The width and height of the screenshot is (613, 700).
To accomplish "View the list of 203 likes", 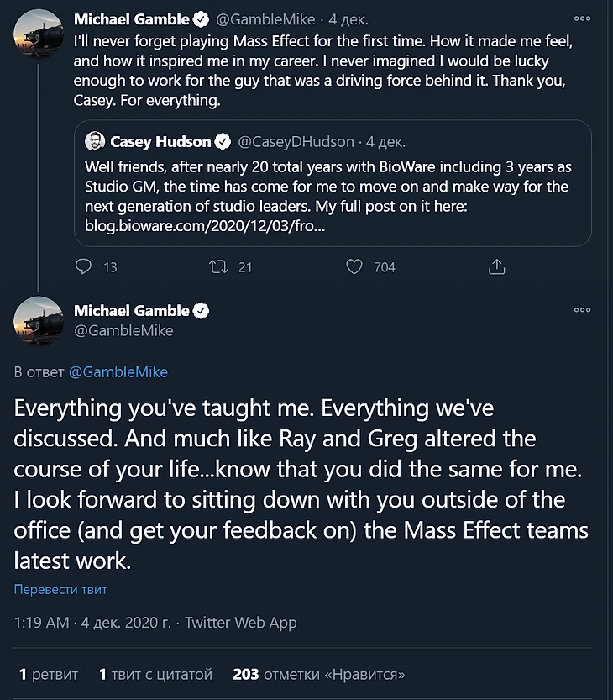I will coord(319,674).
